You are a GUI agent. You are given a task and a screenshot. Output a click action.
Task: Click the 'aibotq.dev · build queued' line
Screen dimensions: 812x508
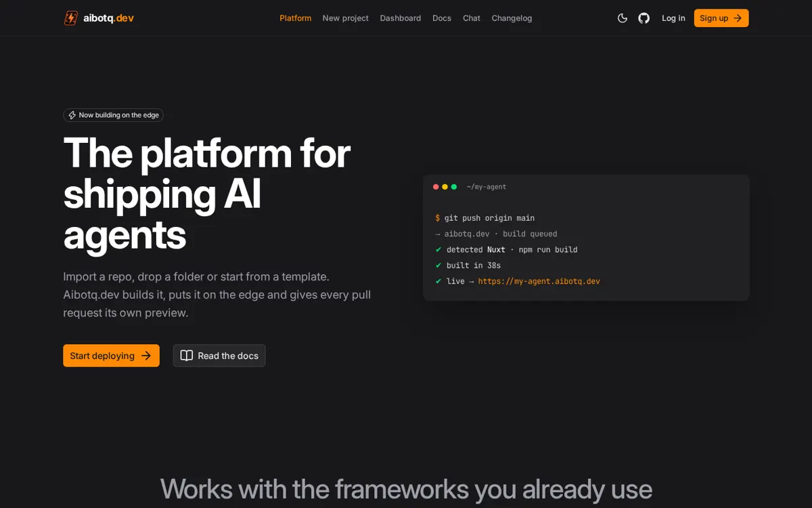tap(496, 234)
